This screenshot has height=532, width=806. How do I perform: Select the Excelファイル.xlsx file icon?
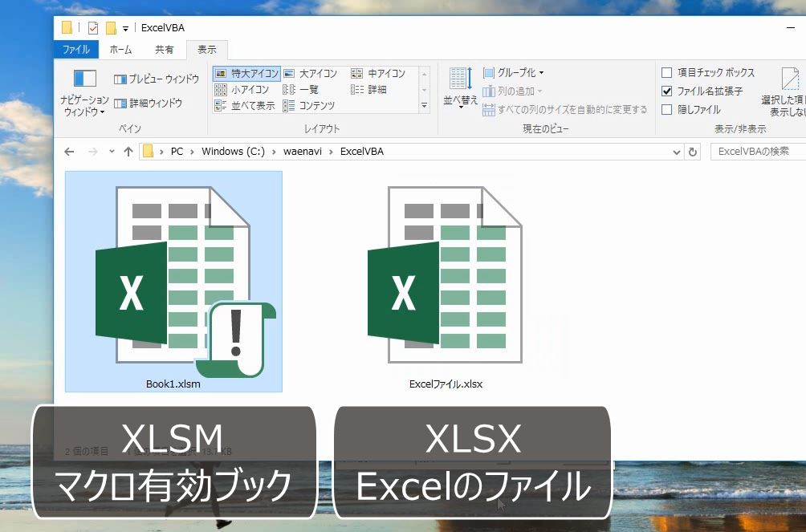pyautogui.click(x=446, y=275)
